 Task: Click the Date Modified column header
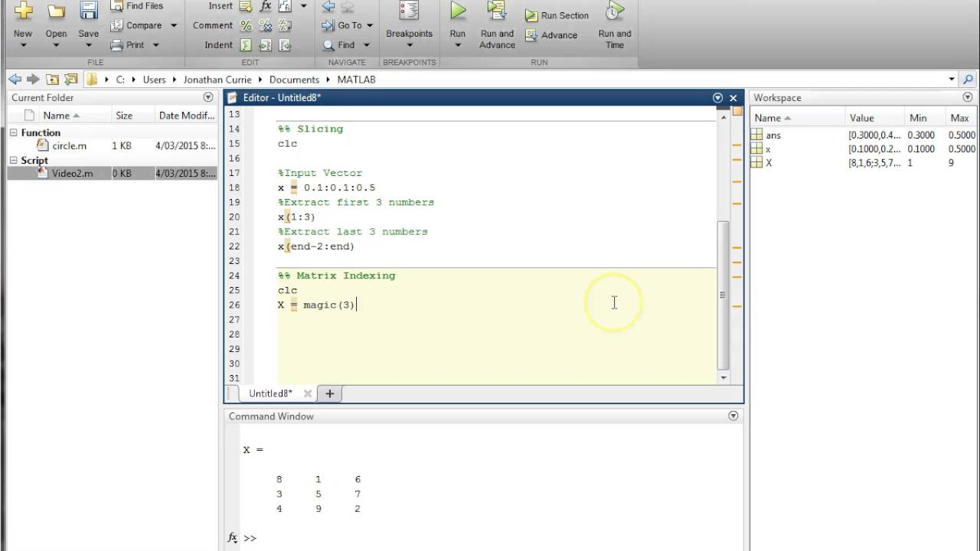pos(186,116)
